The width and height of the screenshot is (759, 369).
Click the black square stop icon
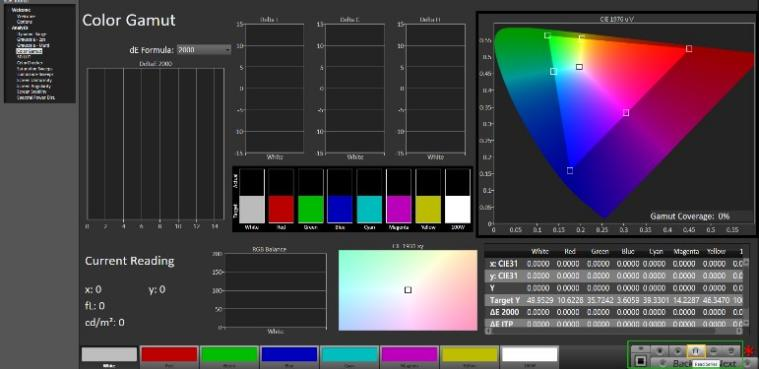pos(640,361)
